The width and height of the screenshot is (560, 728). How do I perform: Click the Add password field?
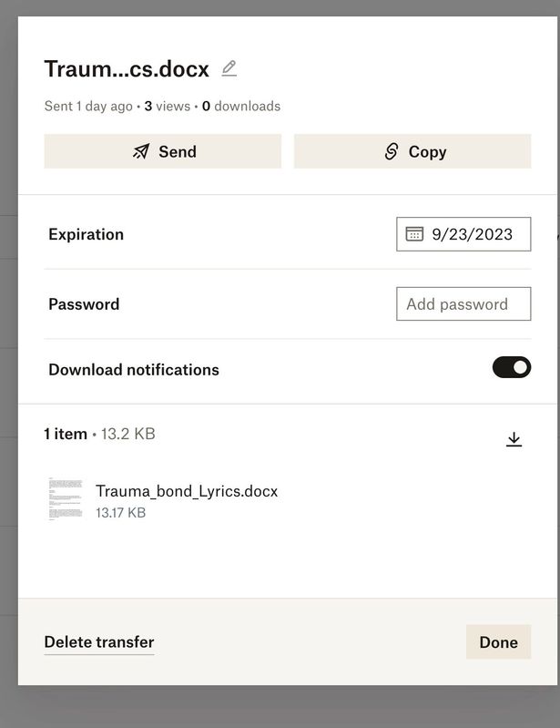[463, 304]
